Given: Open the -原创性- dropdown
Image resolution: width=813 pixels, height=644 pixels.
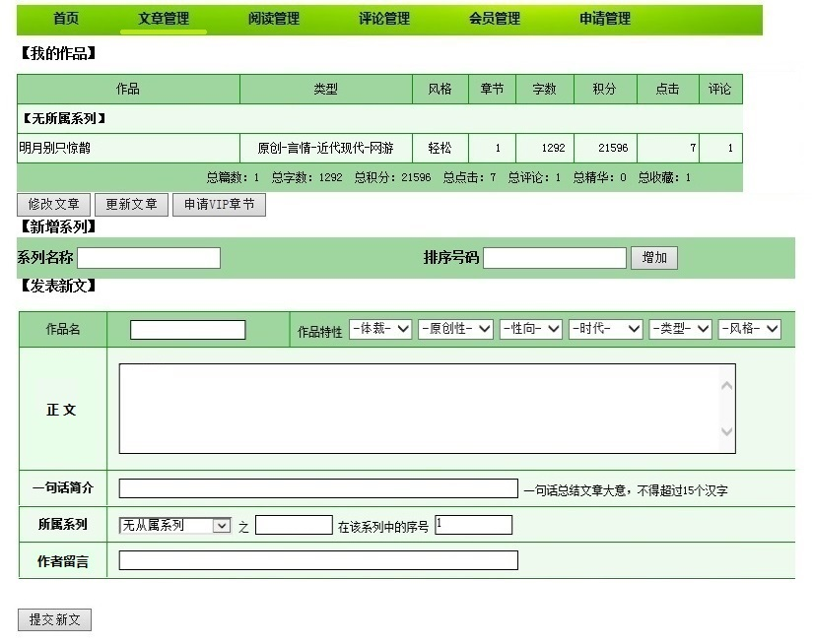Looking at the screenshot, I should [455, 329].
